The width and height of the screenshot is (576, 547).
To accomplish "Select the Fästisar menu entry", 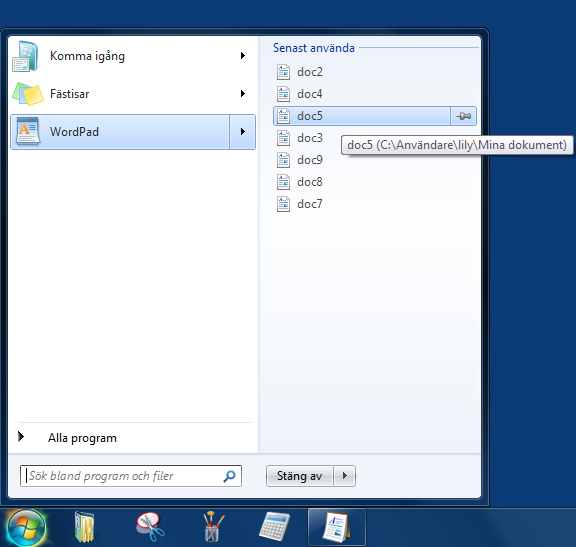I will [x=133, y=94].
